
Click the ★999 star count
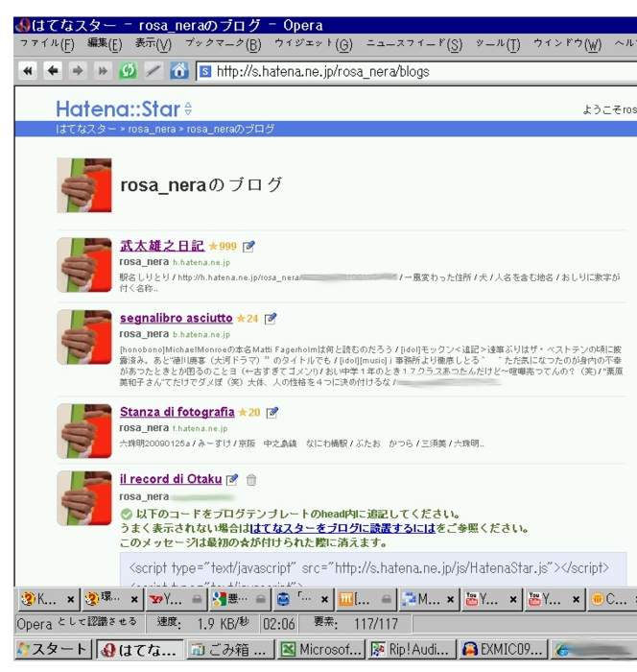[223, 246]
